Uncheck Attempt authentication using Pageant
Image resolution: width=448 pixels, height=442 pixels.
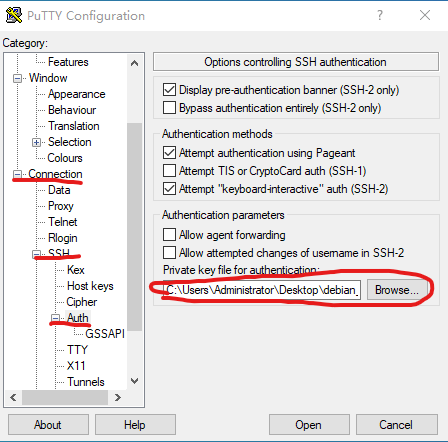point(169,153)
